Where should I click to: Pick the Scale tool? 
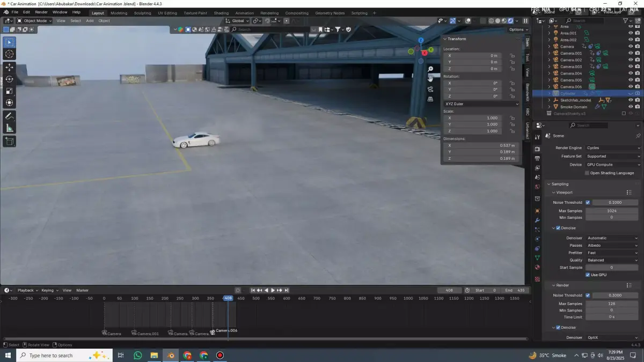[10, 91]
